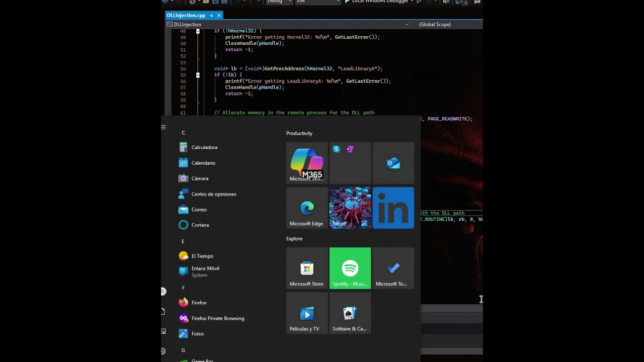Open the Fotos live tile
The height and width of the screenshot is (362, 644).
[x=350, y=208]
